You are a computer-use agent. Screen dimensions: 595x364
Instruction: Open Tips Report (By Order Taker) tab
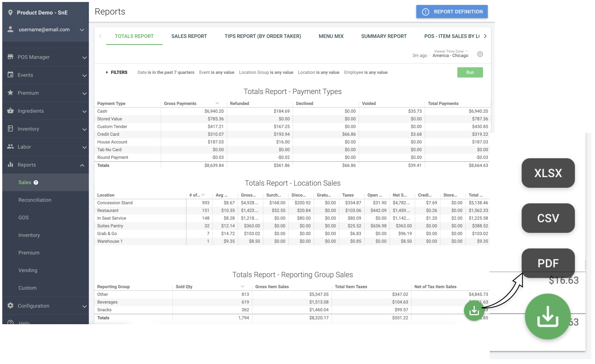click(x=263, y=36)
